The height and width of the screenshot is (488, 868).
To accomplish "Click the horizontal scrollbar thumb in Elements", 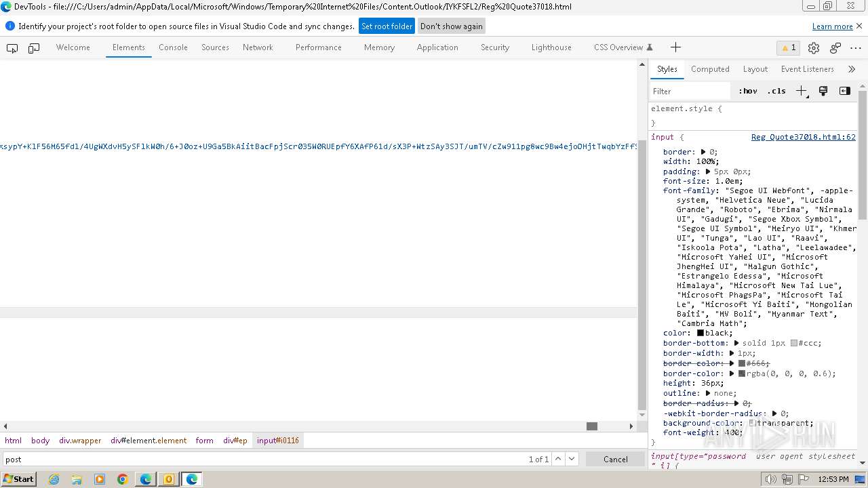I will [592, 426].
